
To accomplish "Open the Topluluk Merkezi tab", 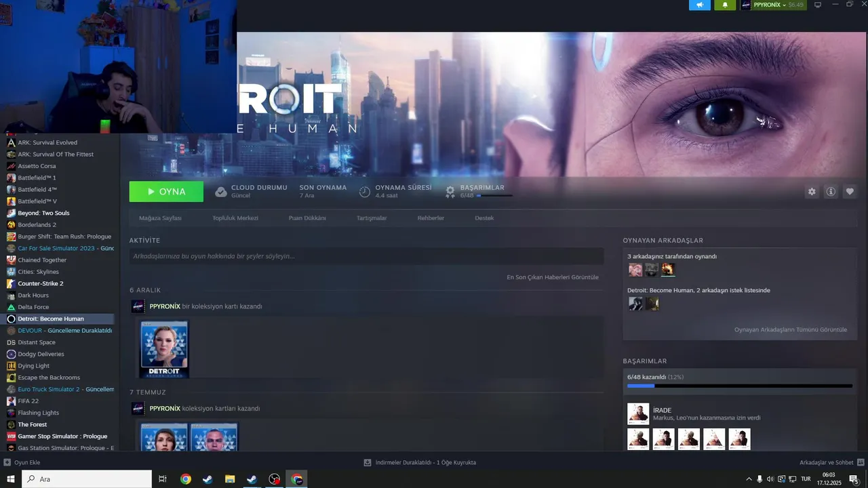I will pos(235,218).
